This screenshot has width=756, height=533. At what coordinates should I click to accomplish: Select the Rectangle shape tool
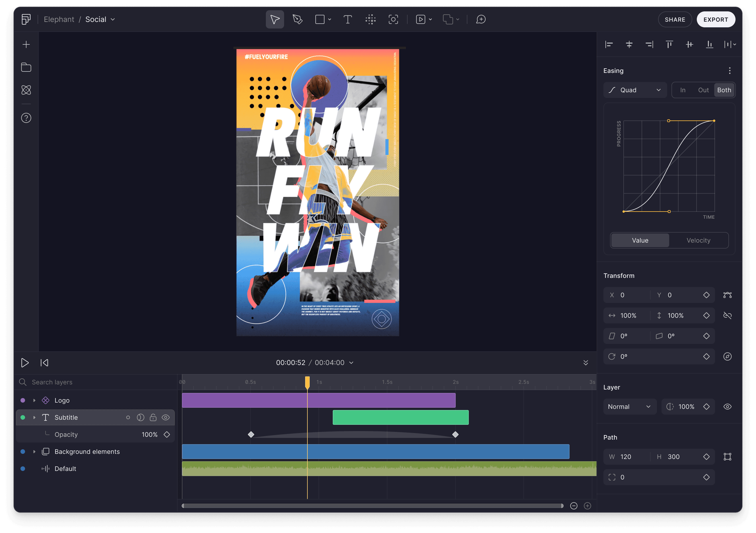(320, 19)
